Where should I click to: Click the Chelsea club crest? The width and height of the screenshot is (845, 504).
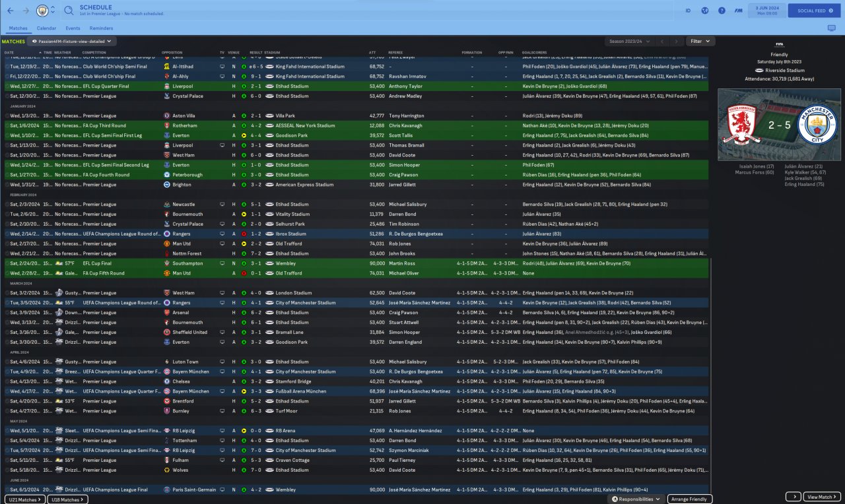coord(166,381)
